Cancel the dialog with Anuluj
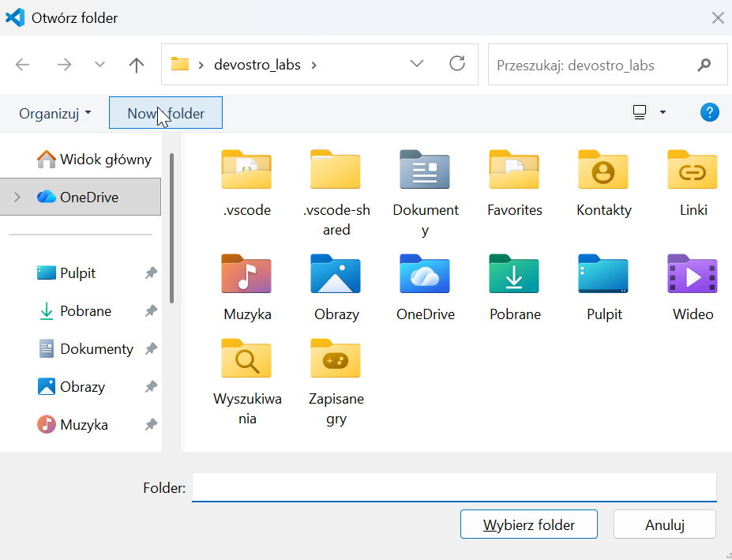Screen dimensions: 732x560 click(x=664, y=524)
